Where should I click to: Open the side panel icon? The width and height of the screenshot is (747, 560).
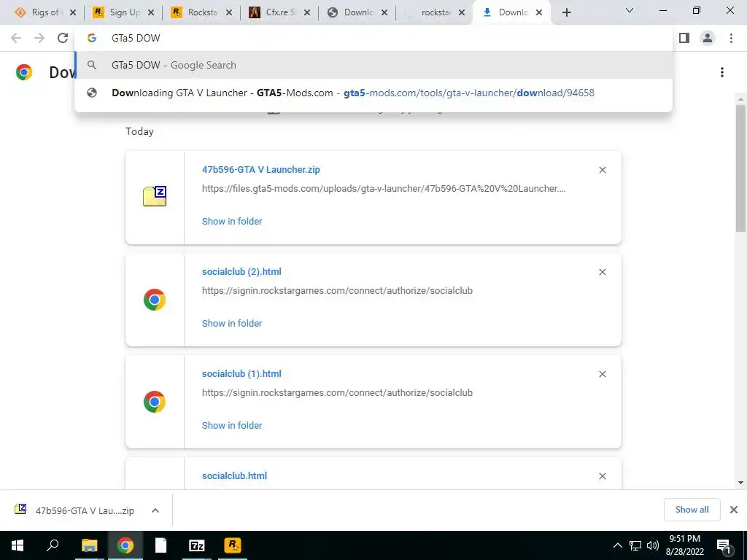click(x=684, y=38)
